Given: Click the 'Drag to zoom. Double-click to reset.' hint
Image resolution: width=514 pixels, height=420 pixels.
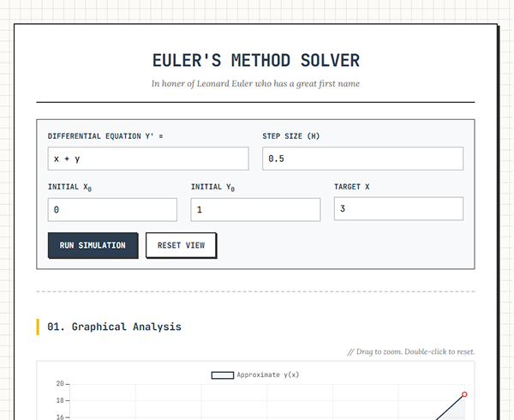Looking at the screenshot, I should pos(410,351).
